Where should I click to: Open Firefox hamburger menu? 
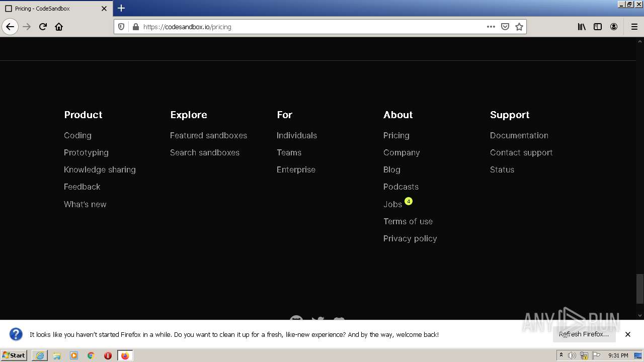click(634, 27)
